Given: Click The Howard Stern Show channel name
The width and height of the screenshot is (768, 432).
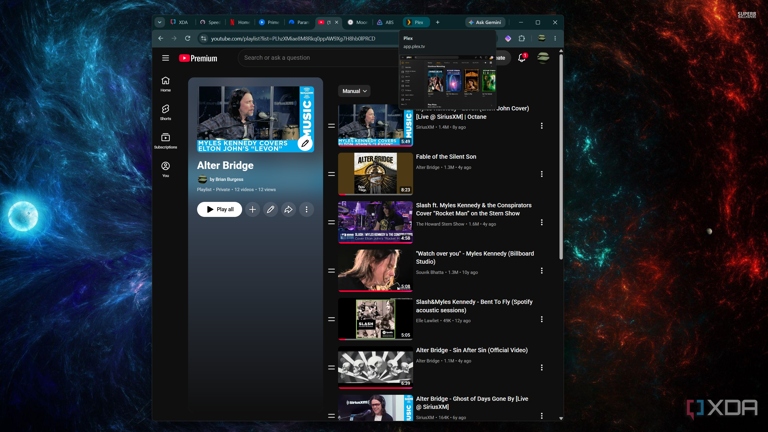Looking at the screenshot, I should (440, 224).
